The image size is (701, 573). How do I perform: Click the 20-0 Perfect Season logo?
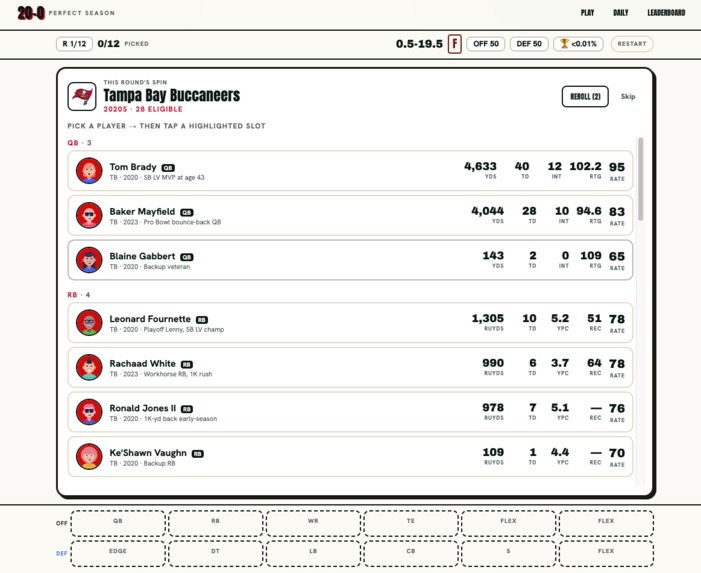point(66,13)
